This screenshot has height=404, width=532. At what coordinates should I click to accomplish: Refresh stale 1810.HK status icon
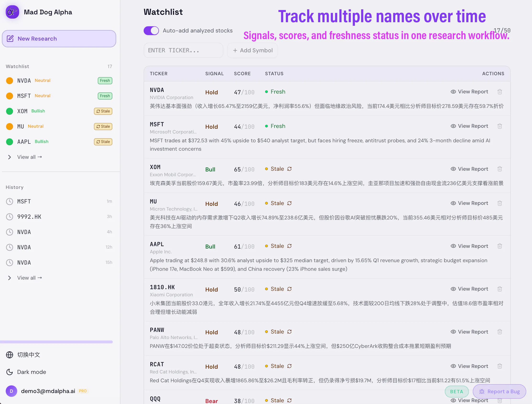(289, 289)
